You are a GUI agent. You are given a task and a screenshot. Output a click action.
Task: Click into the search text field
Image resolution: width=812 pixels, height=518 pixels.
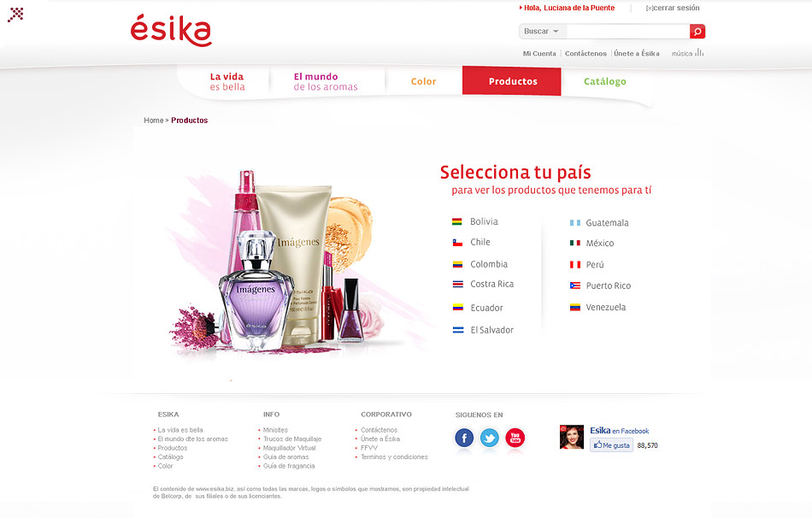coord(627,32)
